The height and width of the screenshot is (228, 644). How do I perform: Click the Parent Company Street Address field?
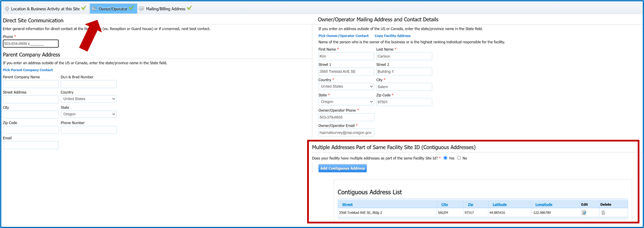pos(31,99)
